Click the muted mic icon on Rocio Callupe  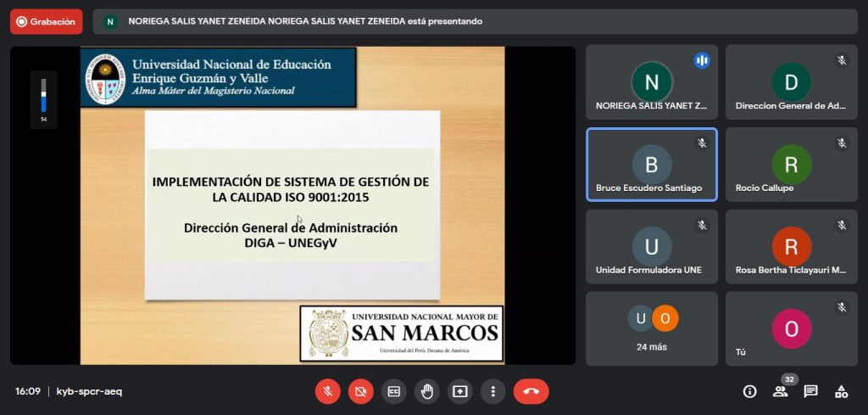coord(842,143)
